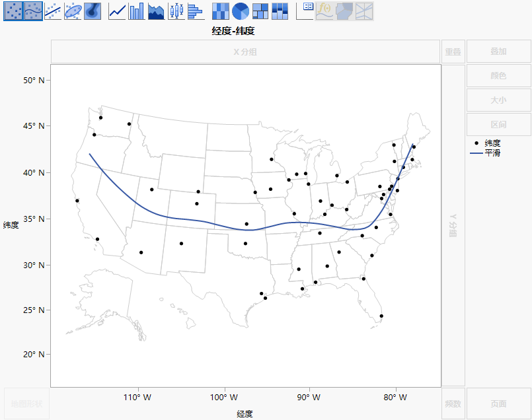Pick the Map Shapes element icon
The height and width of the screenshot is (420, 532).
click(344, 11)
